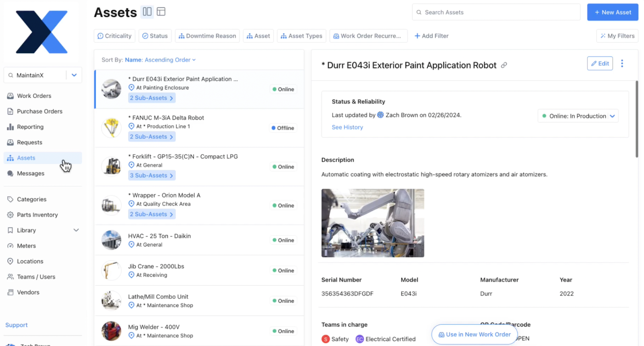644x346 pixels.
Task: Open Teams / Users page
Action: pos(43,277)
